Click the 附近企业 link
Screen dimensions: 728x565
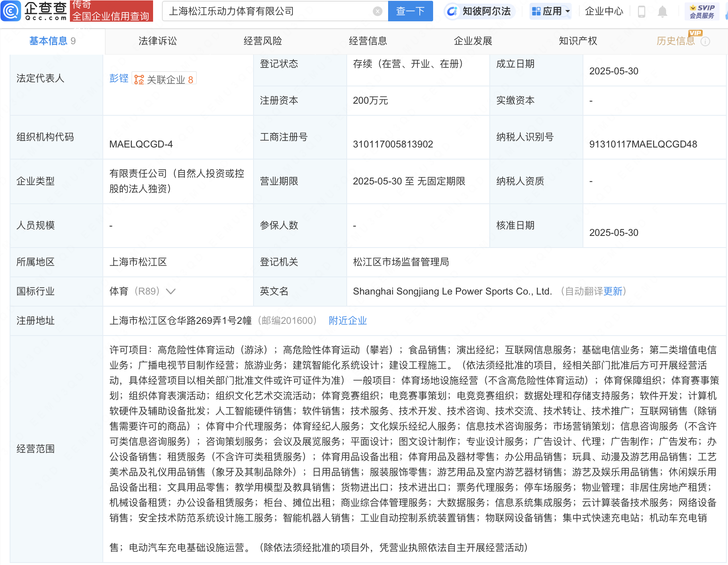click(x=348, y=321)
